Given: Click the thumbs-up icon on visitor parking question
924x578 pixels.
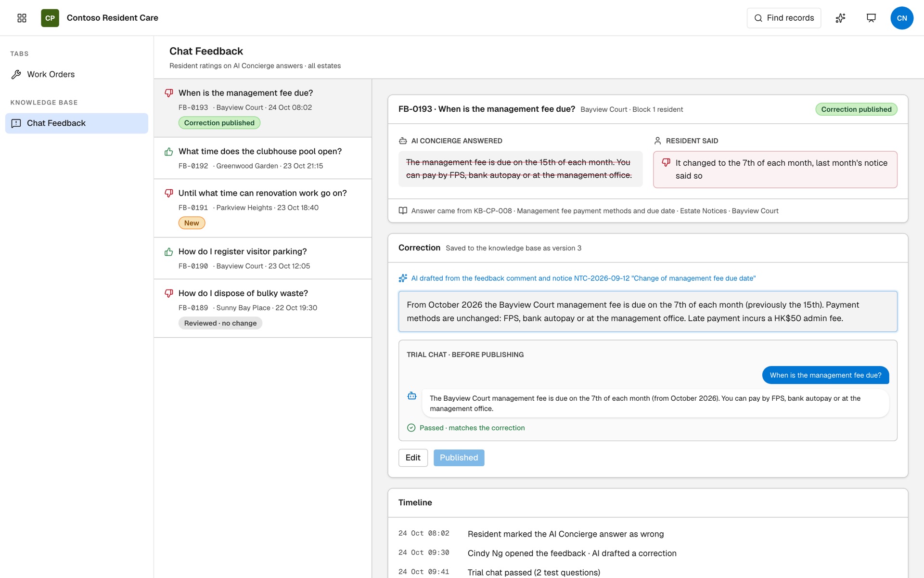Looking at the screenshot, I should tap(169, 252).
